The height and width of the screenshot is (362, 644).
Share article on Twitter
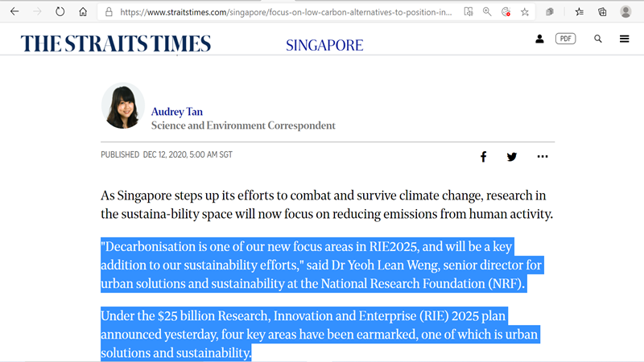512,157
